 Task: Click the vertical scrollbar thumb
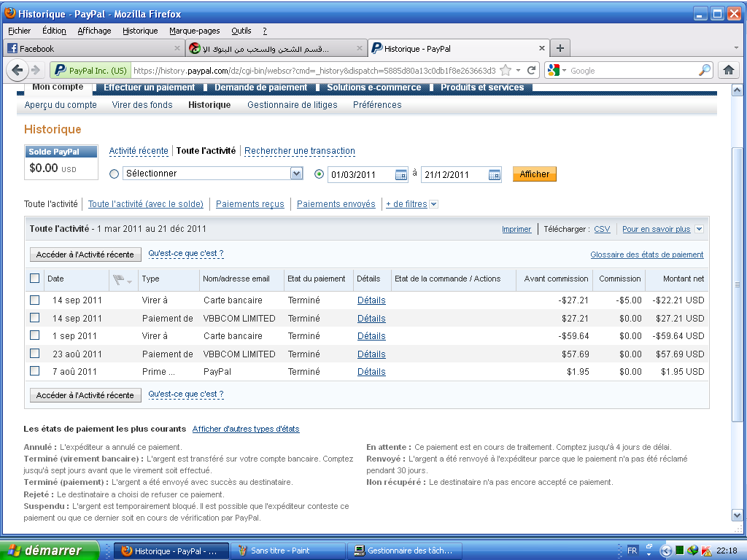pos(737,285)
